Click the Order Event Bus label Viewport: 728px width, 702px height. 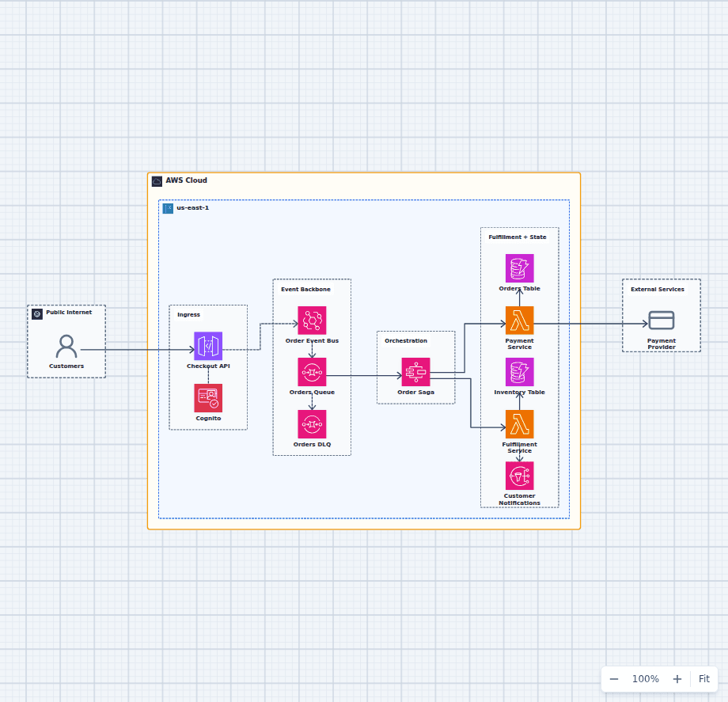click(x=312, y=340)
